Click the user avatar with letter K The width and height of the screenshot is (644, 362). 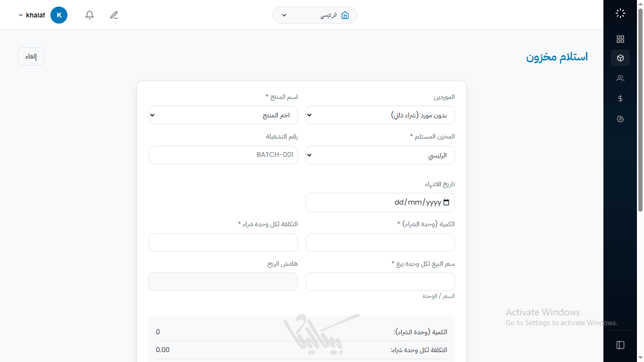(59, 15)
